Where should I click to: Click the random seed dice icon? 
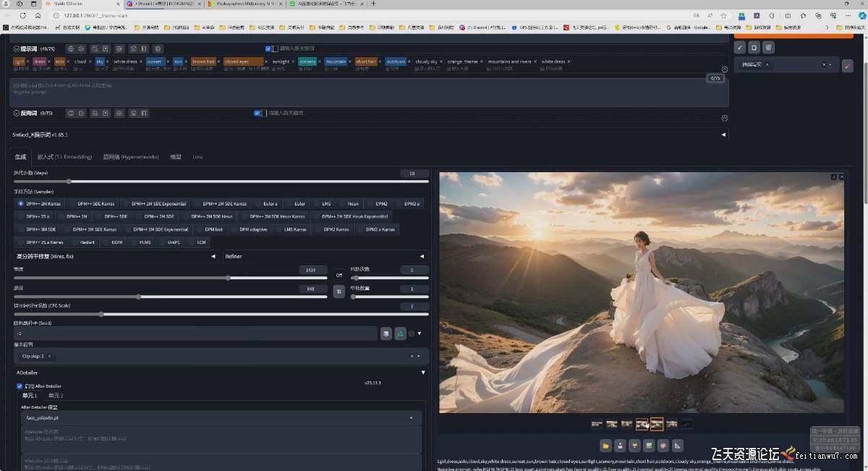click(x=387, y=334)
